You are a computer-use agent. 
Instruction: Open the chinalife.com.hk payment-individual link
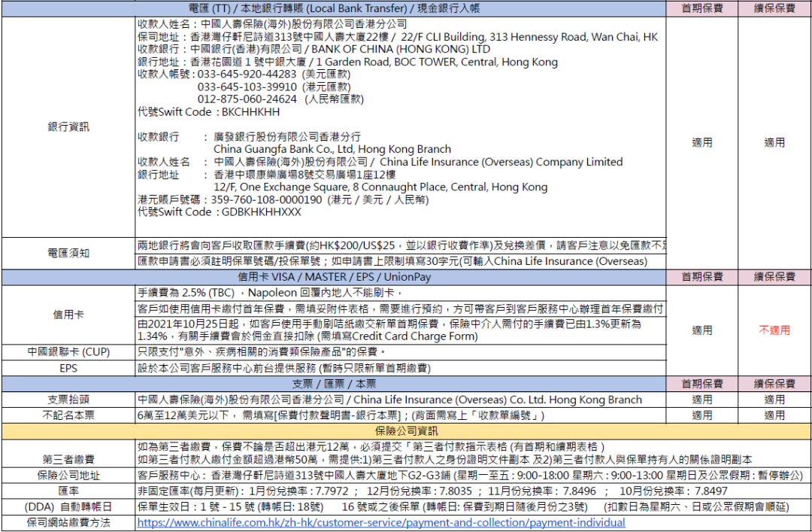coord(381,523)
